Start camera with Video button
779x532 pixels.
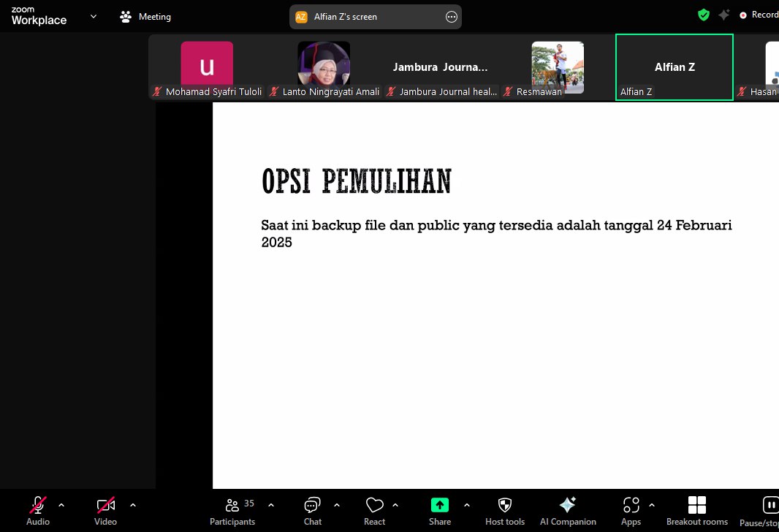click(105, 511)
